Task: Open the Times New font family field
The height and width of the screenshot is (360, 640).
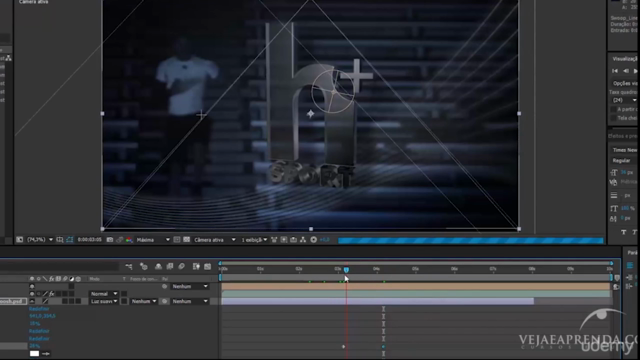Action: (624, 150)
